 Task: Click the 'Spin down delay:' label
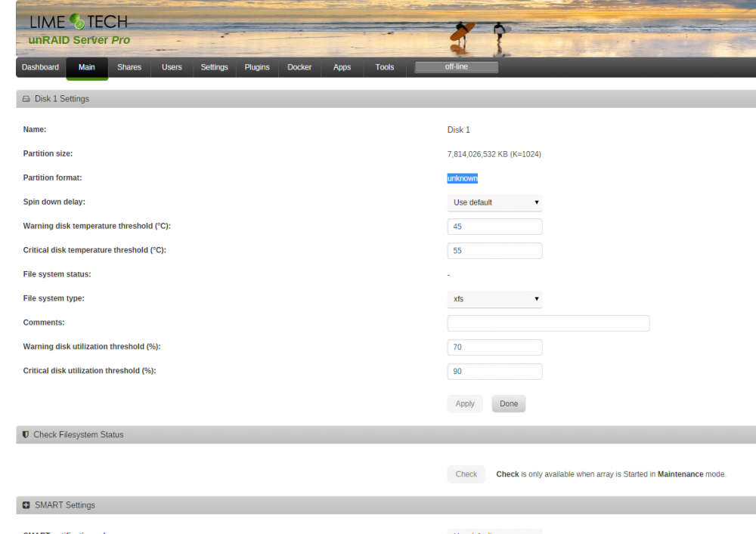point(54,202)
